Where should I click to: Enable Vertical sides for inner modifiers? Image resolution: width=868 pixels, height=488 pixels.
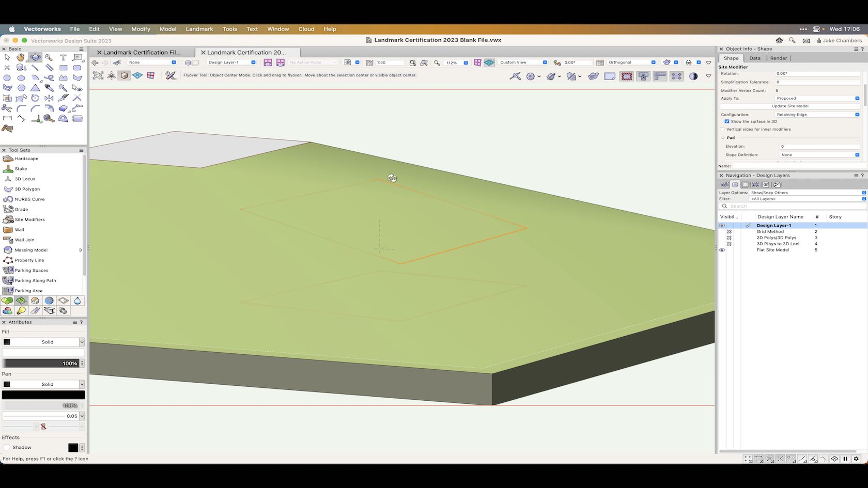coord(723,129)
